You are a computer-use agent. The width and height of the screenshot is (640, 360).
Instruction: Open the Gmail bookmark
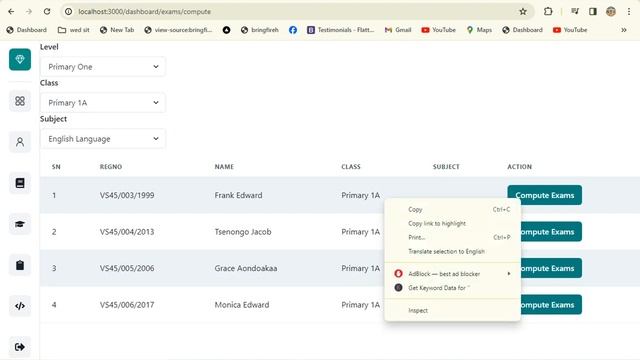point(398,30)
